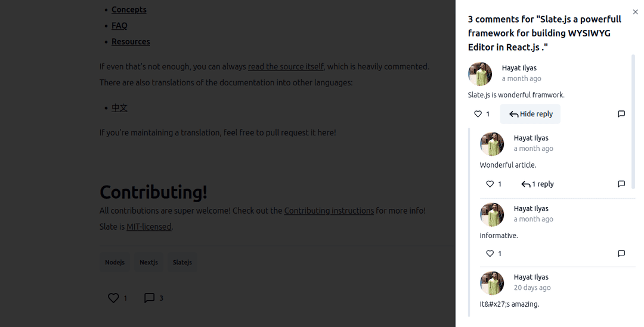This screenshot has width=644, height=327.
Task: Open the Chinese translation link
Action: pos(119,107)
